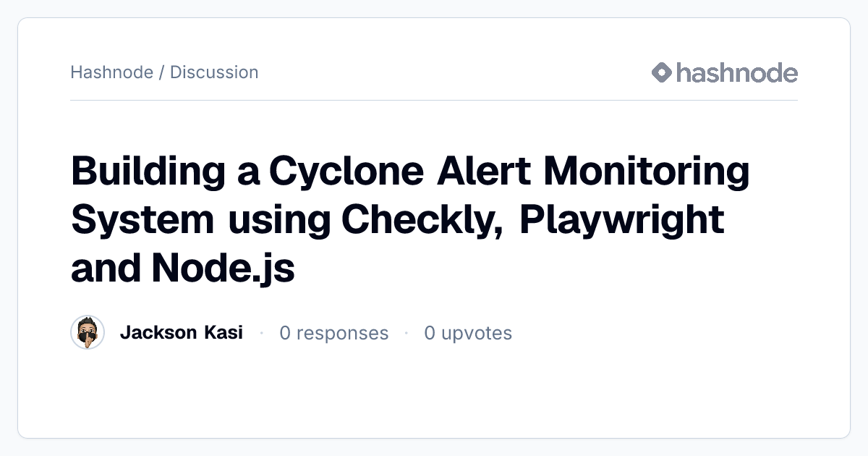Click the word Cyclone in the title
This screenshot has height=456, width=868.
(x=346, y=172)
